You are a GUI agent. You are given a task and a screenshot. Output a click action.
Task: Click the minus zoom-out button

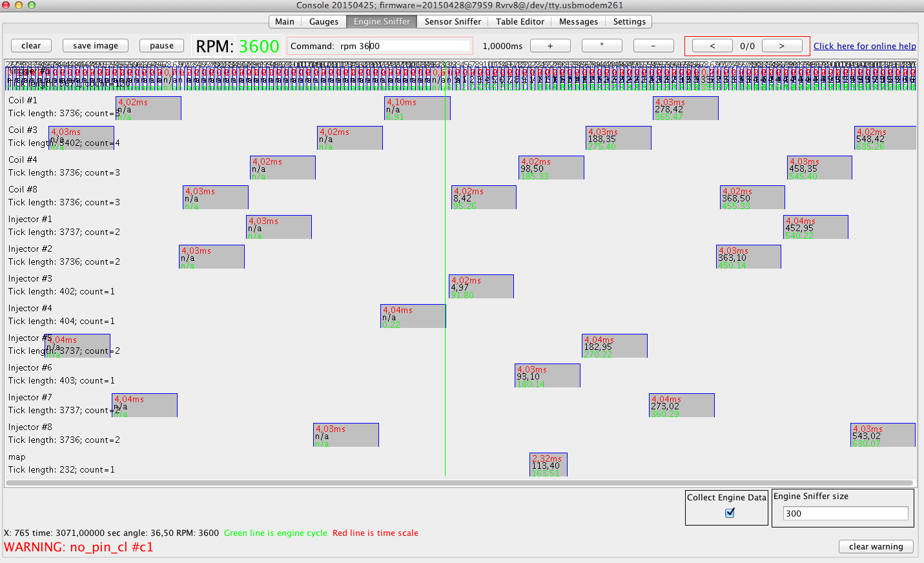coord(653,45)
